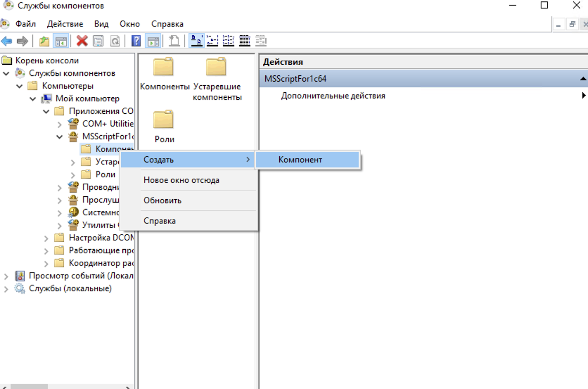Open Help with the question mark icon
Screen dimensions: 588x389
pyautogui.click(x=136, y=41)
